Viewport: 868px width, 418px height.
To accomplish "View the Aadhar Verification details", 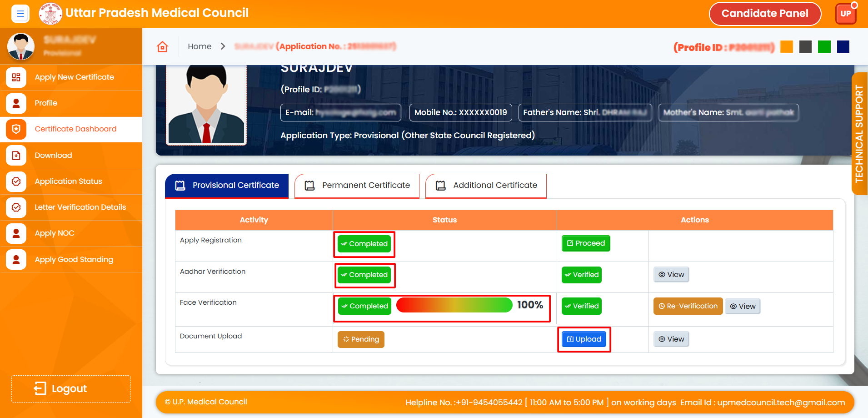I will coord(671,275).
